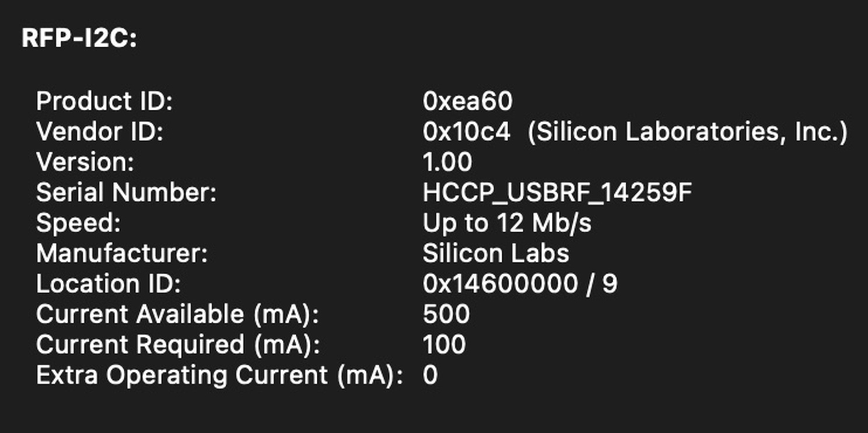Click the Location ID label

[x=108, y=284]
